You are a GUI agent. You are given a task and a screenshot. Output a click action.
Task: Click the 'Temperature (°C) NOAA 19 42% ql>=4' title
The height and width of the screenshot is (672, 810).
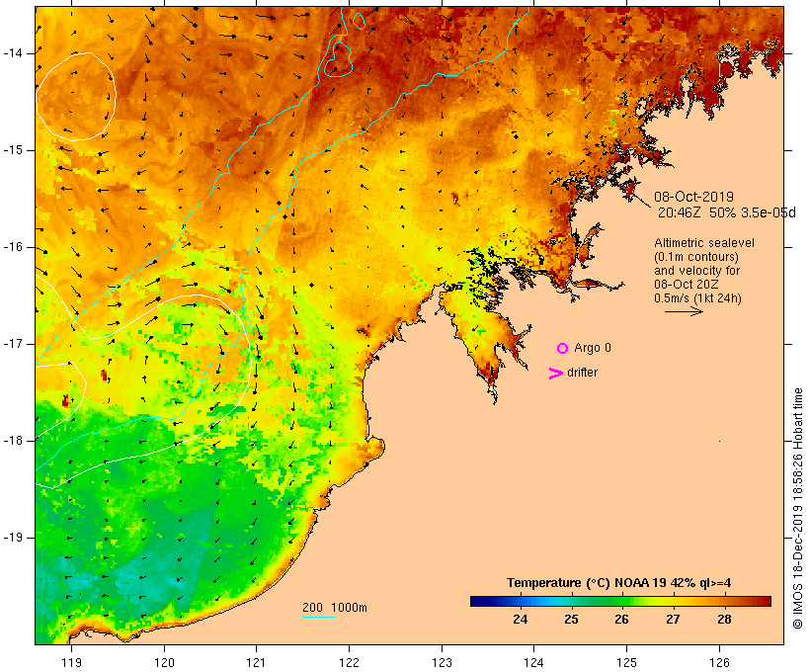619,583
